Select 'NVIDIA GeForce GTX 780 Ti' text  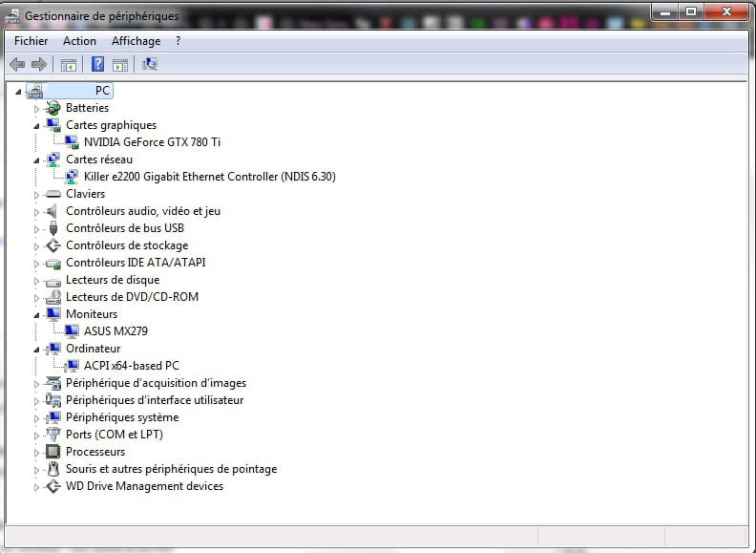coord(152,142)
